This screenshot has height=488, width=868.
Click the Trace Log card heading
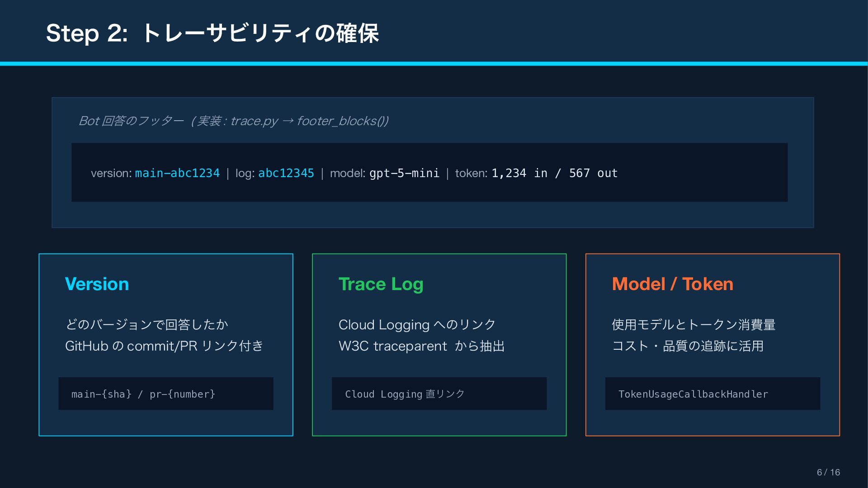[x=381, y=284]
